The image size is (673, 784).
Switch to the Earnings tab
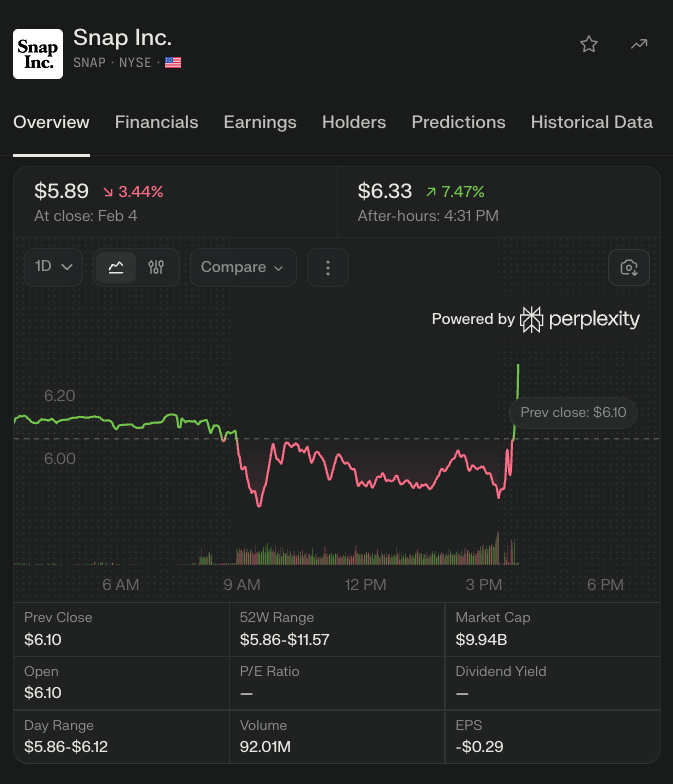point(260,122)
